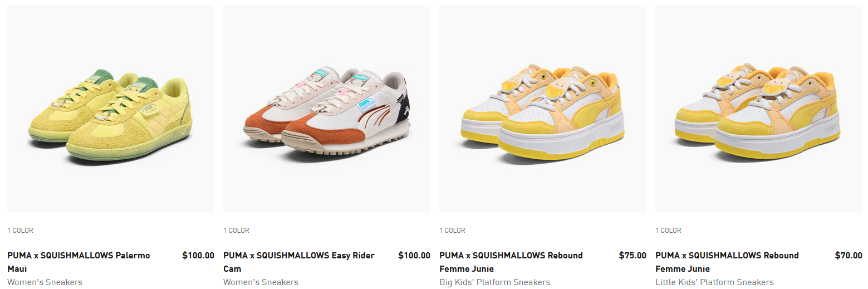Click '1 COLOR' label under Big Kids' sneaker
Image resolution: width=868 pixels, height=289 pixels.
click(x=452, y=231)
